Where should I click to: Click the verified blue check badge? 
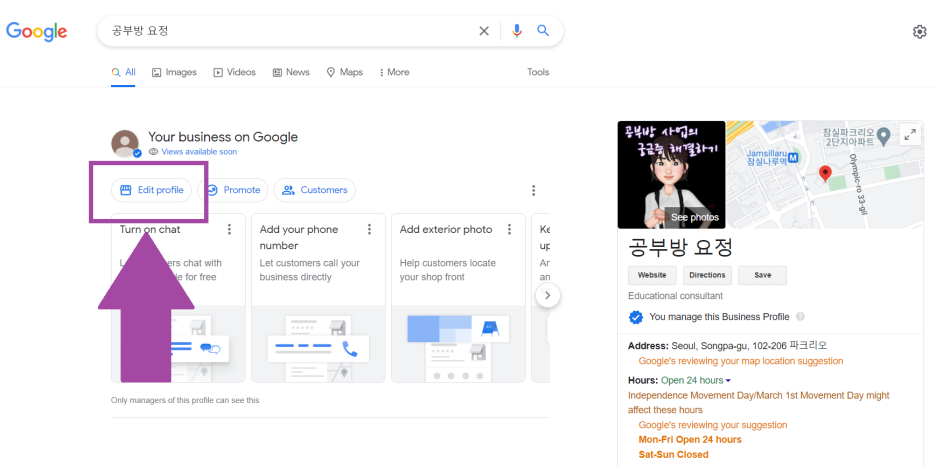(x=636, y=317)
